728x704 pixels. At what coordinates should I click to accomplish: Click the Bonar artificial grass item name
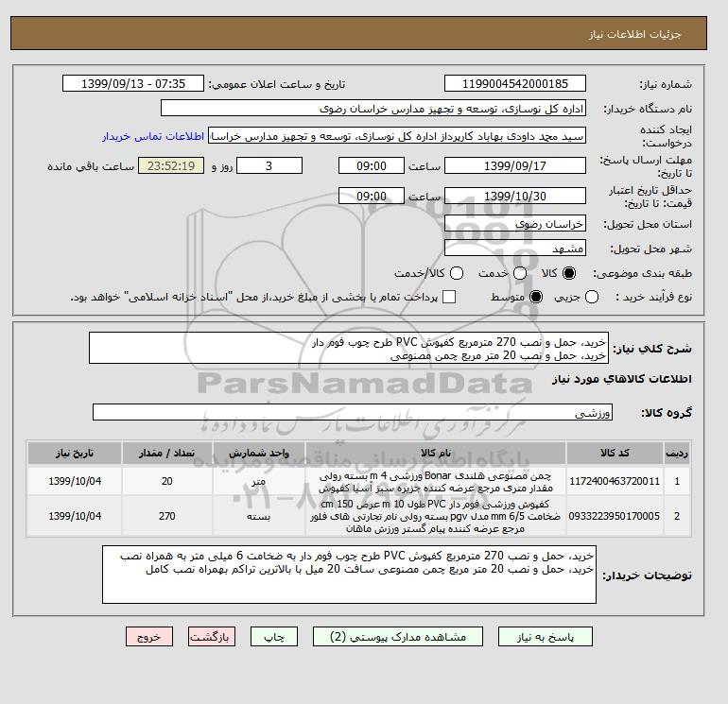tap(436, 482)
